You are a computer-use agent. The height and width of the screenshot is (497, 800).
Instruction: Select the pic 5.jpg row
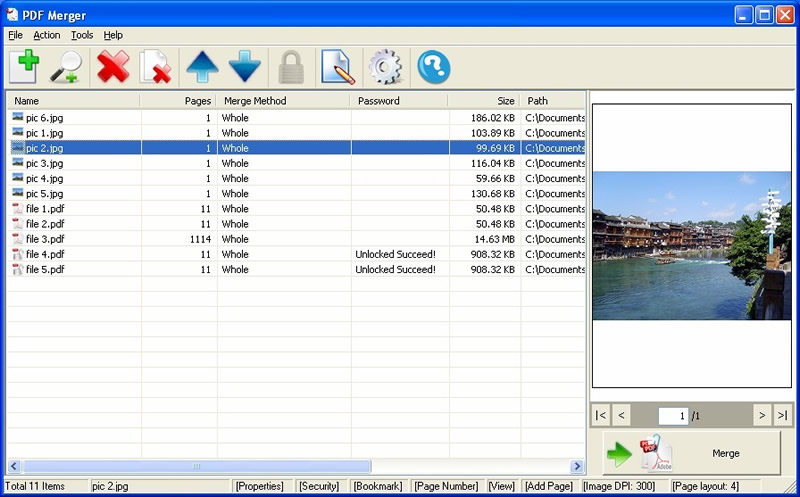tap(296, 193)
